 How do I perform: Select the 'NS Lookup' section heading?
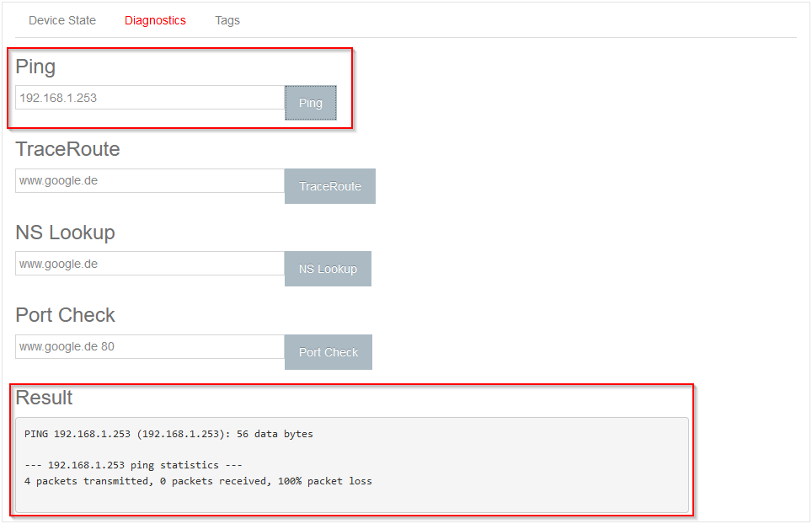[x=65, y=233]
